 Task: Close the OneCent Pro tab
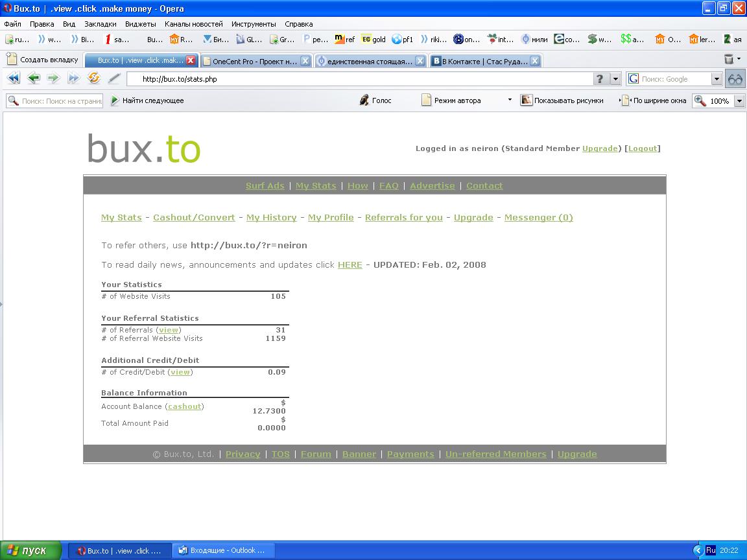305,61
